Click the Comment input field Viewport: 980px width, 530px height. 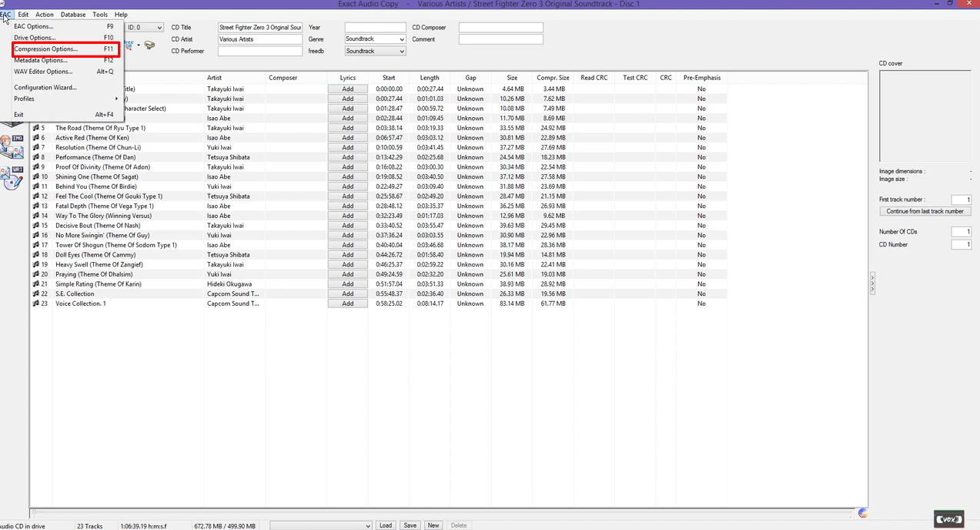pos(501,39)
